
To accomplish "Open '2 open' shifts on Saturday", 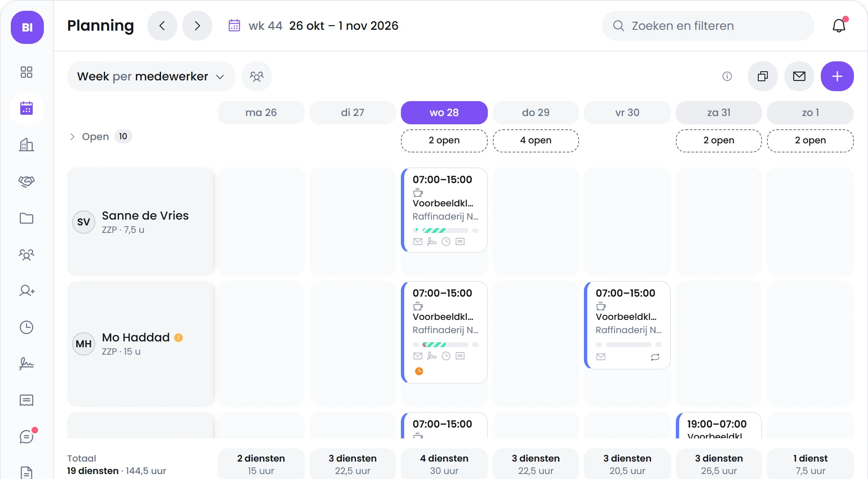I will pyautogui.click(x=719, y=140).
